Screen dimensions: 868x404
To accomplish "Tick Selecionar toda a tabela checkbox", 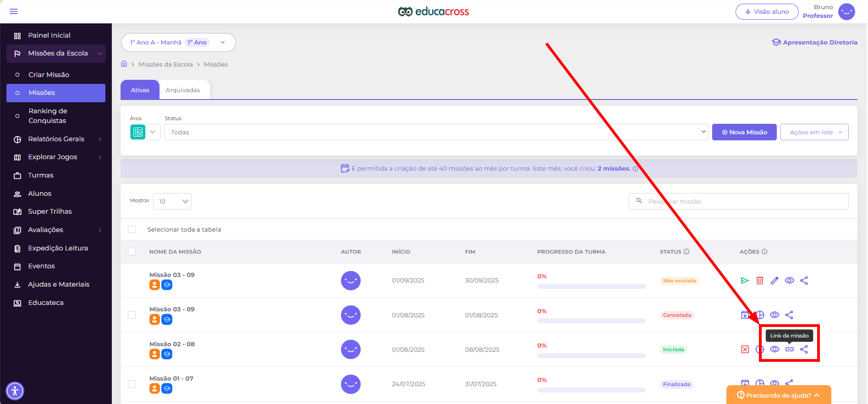I will 132,229.
